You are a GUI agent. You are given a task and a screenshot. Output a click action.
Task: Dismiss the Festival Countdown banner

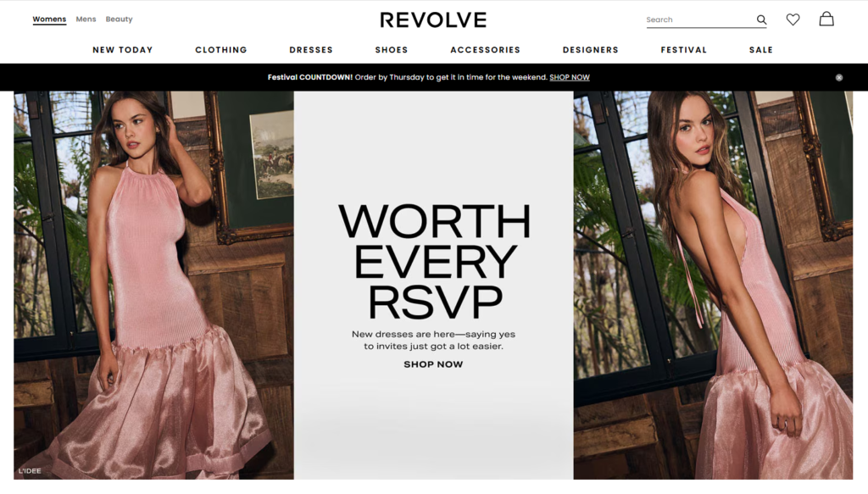click(x=839, y=77)
